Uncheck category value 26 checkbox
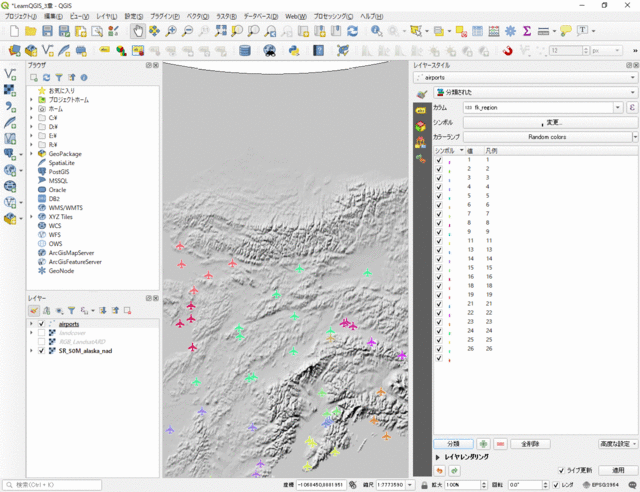Image resolution: width=640 pixels, height=492 pixels. click(439, 349)
